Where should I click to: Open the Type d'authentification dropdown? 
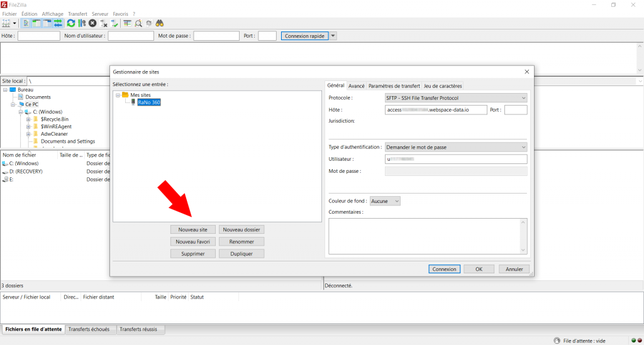[x=455, y=147]
